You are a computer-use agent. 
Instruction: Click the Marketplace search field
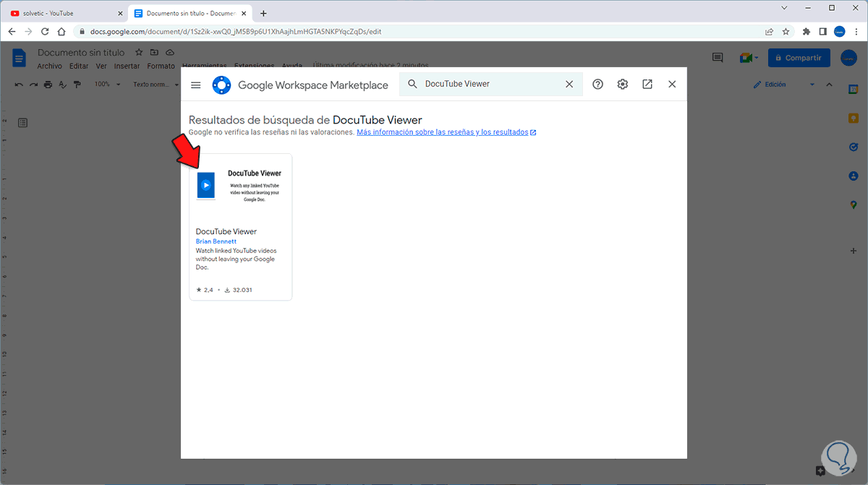(491, 85)
